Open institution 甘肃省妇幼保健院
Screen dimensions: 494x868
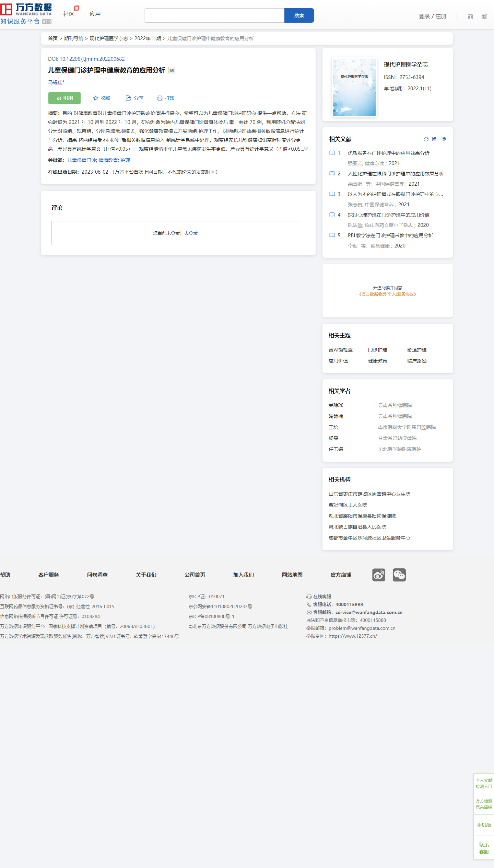pos(397,438)
